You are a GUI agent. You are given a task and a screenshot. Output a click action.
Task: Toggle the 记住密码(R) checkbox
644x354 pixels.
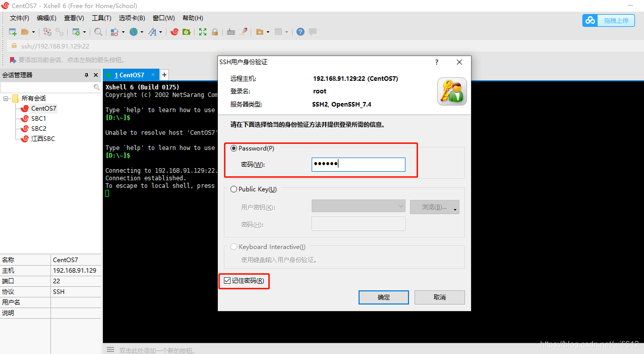(x=227, y=281)
